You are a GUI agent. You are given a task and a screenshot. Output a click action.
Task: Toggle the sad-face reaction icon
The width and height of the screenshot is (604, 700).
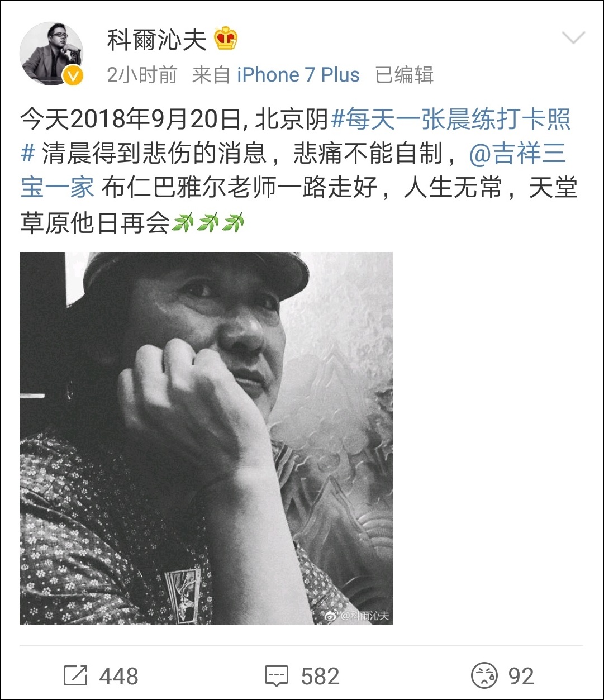coord(484,676)
